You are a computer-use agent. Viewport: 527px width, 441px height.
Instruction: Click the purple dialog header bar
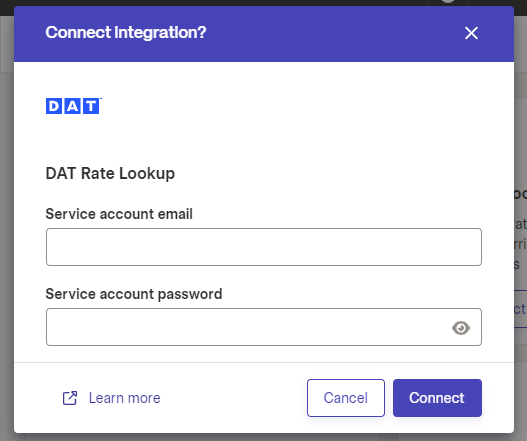click(x=264, y=34)
